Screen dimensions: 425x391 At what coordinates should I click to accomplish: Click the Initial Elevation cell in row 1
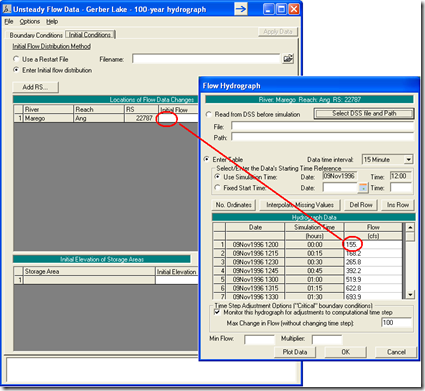(177, 280)
